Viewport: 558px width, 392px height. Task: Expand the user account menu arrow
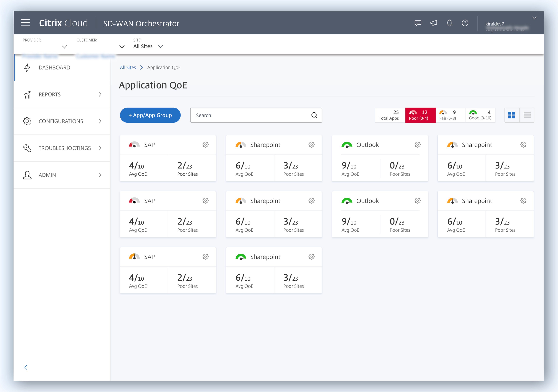pos(534,18)
